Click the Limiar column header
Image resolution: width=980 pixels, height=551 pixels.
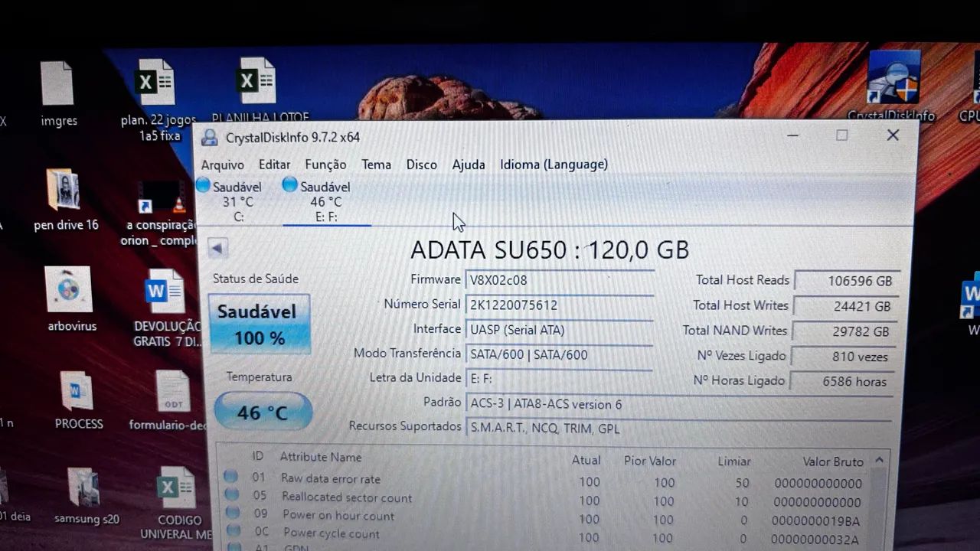tap(733, 461)
